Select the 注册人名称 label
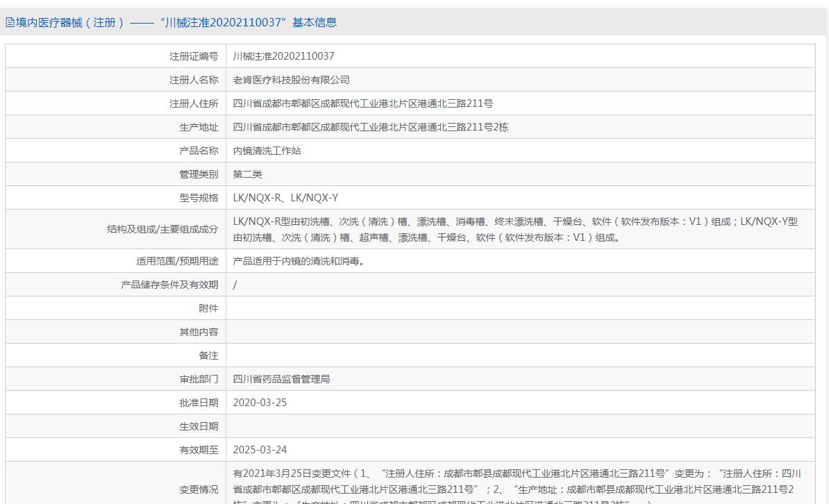 [x=194, y=80]
